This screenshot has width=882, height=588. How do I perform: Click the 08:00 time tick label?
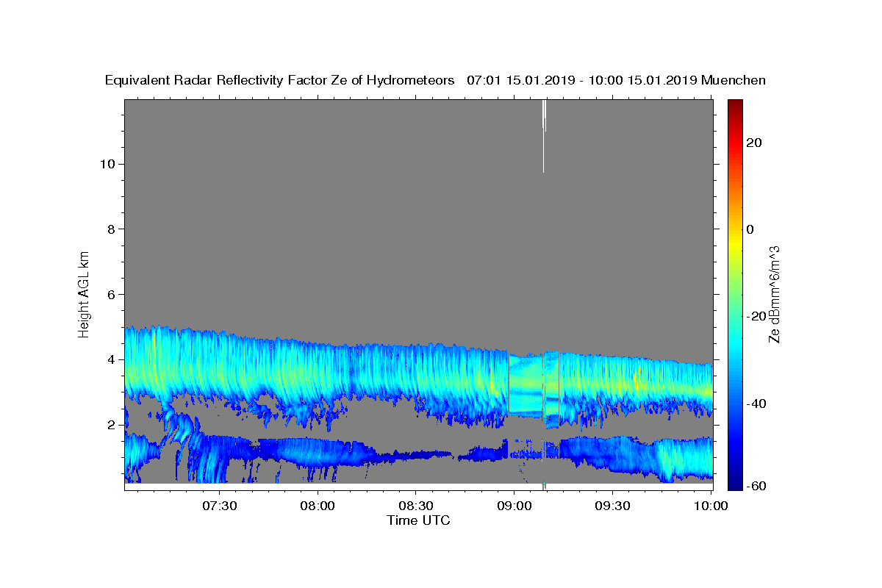318,506
